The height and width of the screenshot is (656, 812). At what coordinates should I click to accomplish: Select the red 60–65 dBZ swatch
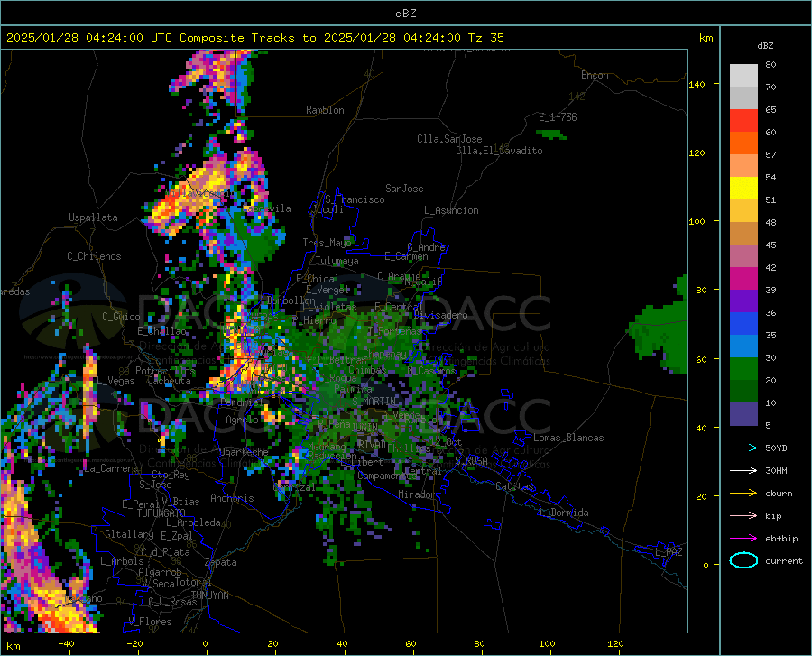click(x=743, y=121)
